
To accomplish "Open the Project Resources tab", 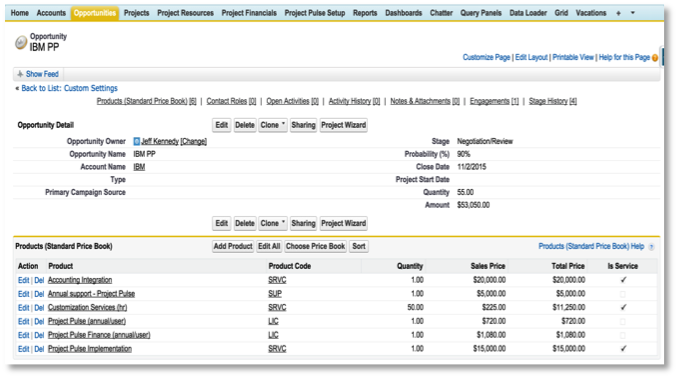I will coord(185,13).
